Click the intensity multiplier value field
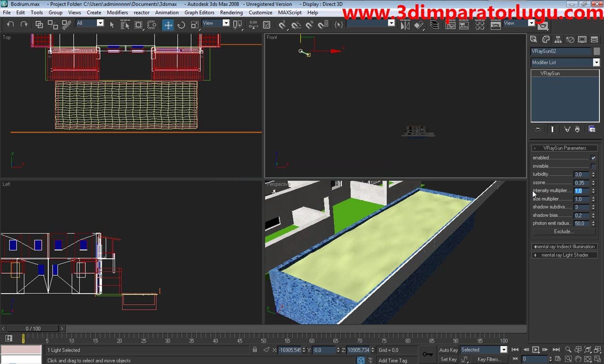Viewport: 604px width, 364px height. point(581,191)
